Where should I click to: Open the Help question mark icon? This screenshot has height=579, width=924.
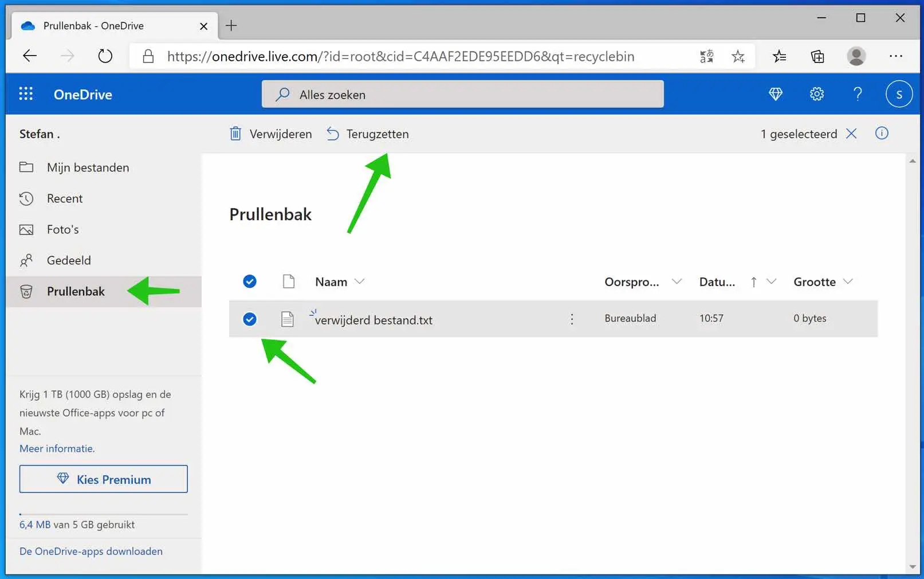coord(858,94)
